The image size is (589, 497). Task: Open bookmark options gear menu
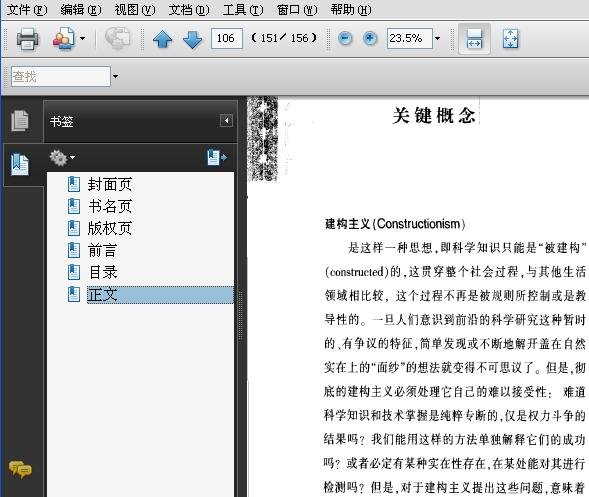click(62, 157)
